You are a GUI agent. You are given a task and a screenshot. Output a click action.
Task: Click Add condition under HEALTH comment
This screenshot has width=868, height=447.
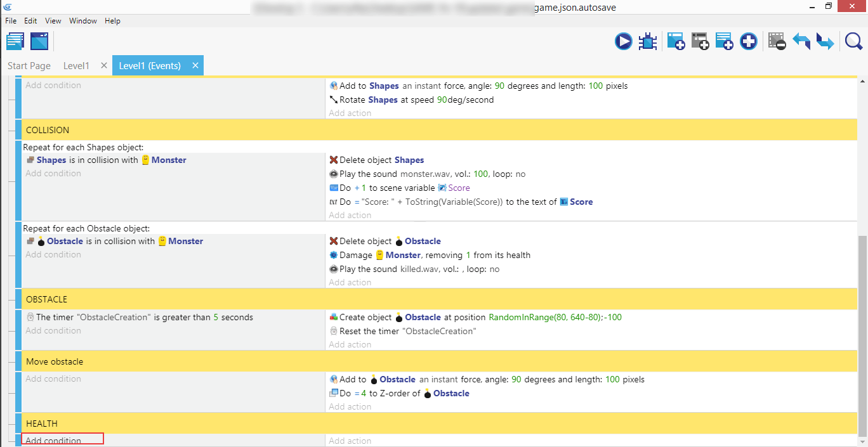pos(62,440)
